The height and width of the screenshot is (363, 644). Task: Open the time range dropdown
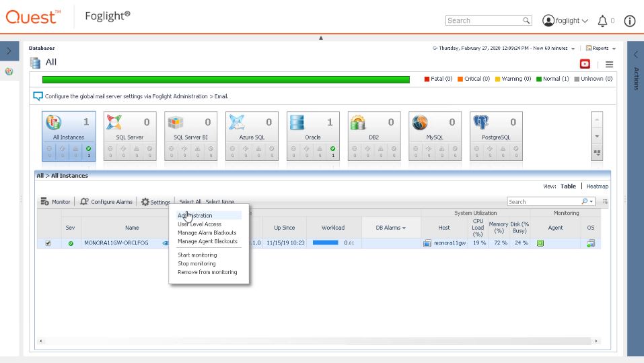[573, 48]
